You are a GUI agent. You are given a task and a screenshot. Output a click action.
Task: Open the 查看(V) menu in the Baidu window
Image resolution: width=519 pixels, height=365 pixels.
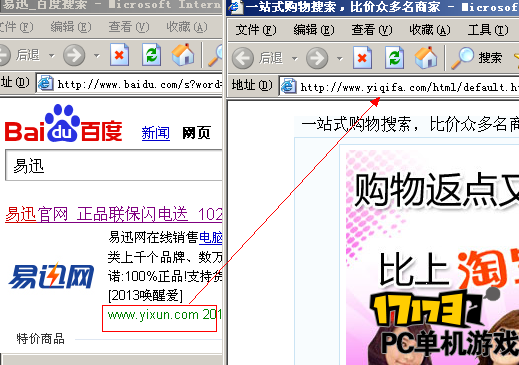(129, 27)
